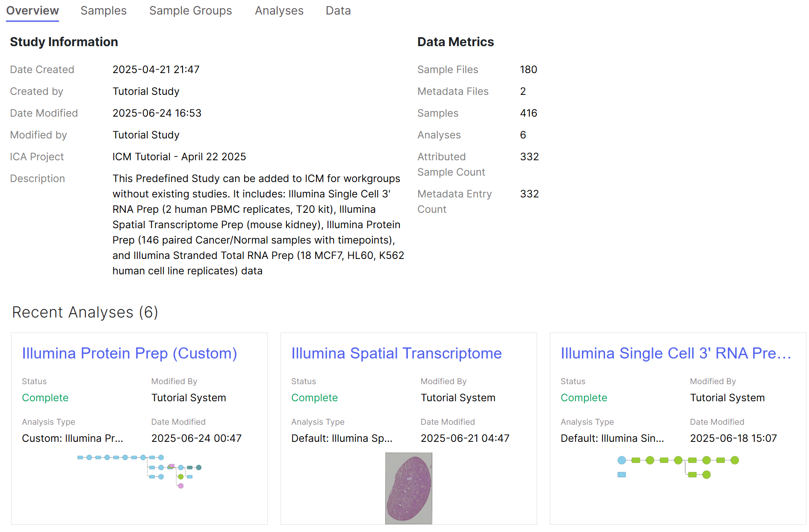Viewport: 809px width, 532px height.
Task: Click the Recent Analyses (6) heading
Action: coord(85,312)
